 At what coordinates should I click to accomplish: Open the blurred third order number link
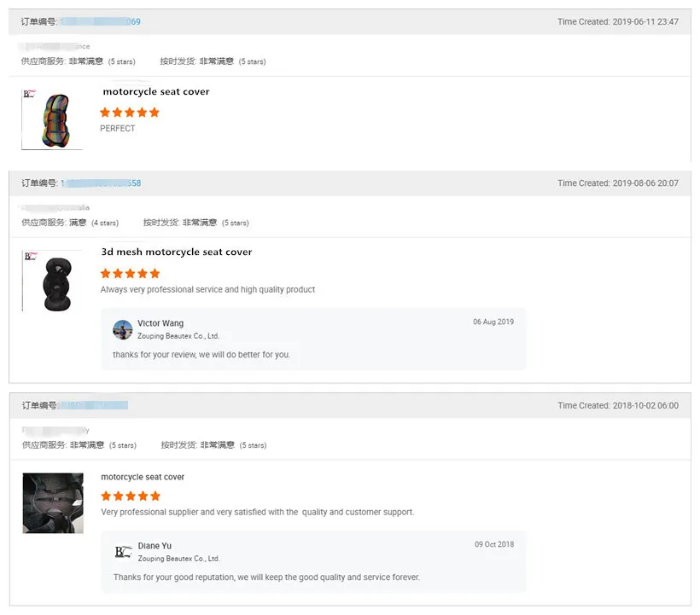(x=94, y=405)
